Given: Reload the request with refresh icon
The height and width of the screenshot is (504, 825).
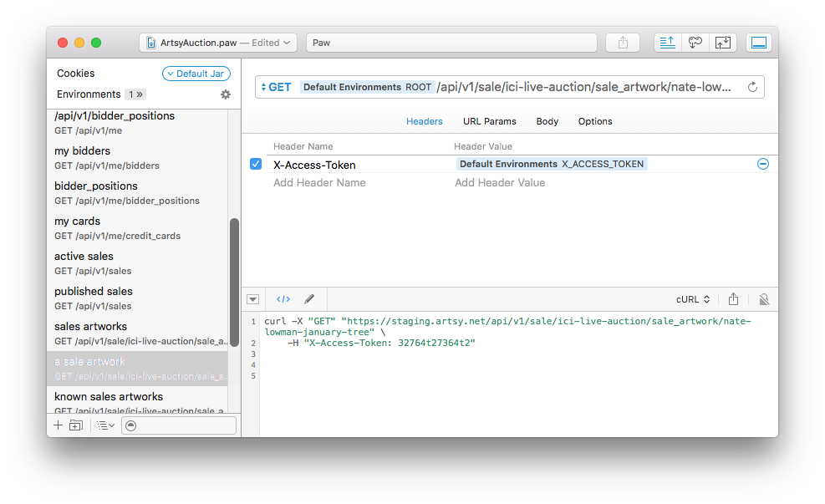Looking at the screenshot, I should pos(752,87).
